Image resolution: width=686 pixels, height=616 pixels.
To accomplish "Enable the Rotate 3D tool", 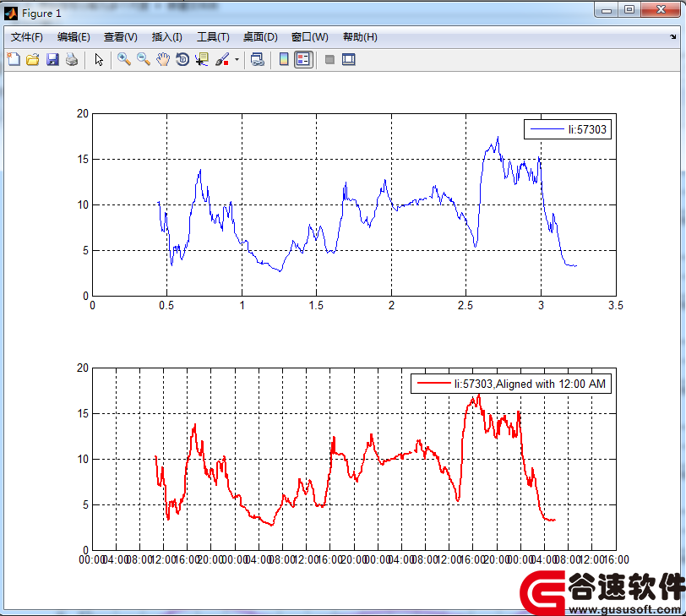I will pyautogui.click(x=182, y=59).
